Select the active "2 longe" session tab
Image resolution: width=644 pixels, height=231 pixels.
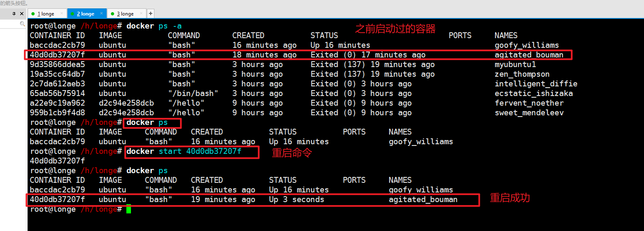point(87,14)
